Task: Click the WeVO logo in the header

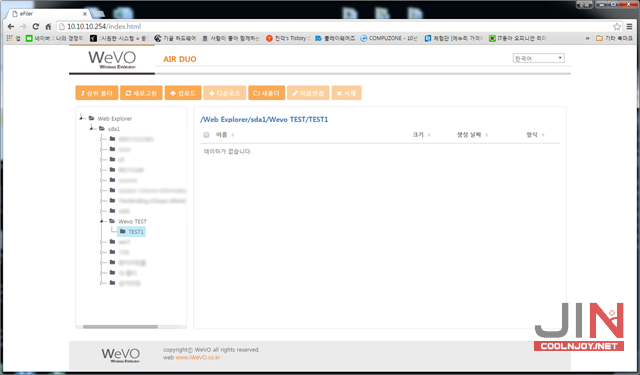Action: click(112, 60)
